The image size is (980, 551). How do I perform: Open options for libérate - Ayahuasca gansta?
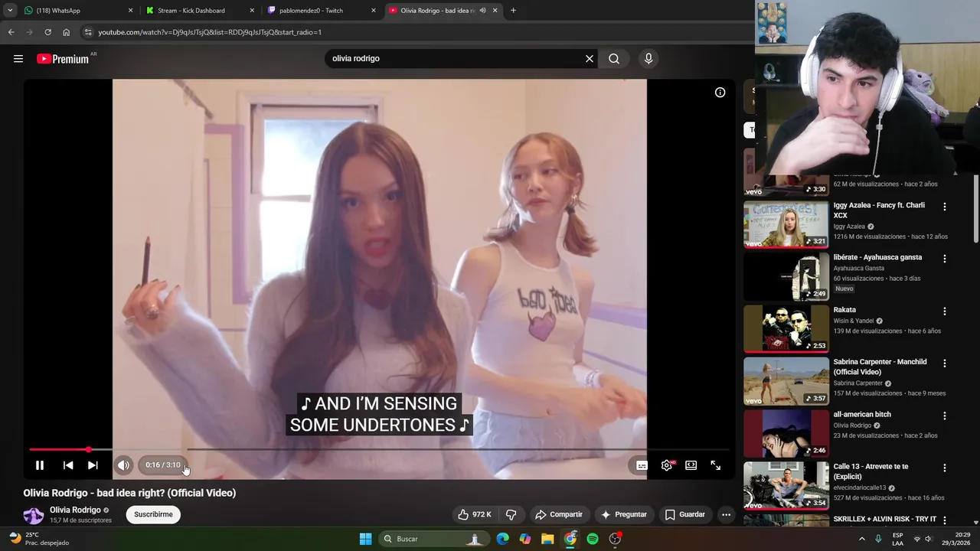[x=944, y=259]
